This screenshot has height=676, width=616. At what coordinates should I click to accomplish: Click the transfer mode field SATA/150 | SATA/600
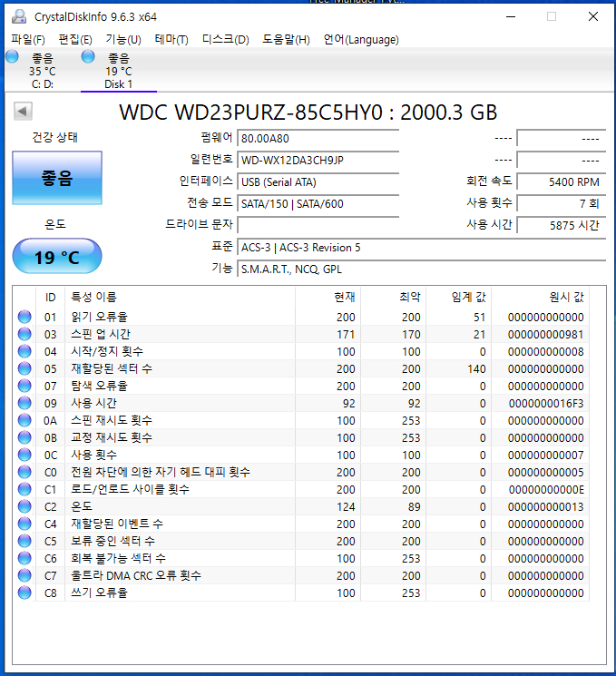point(318,203)
